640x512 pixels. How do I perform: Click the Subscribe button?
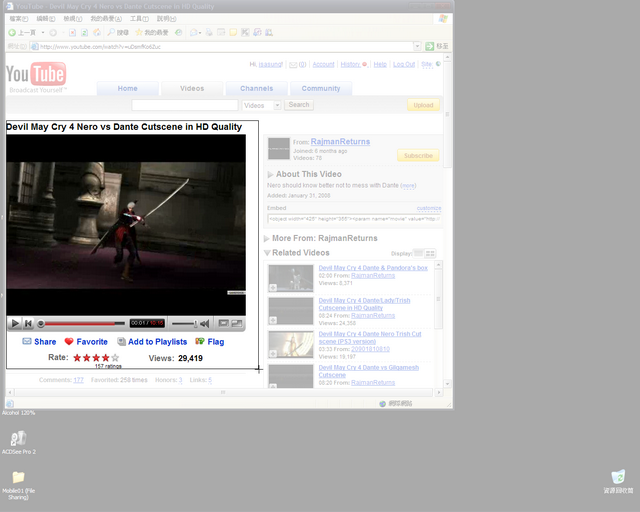point(418,156)
